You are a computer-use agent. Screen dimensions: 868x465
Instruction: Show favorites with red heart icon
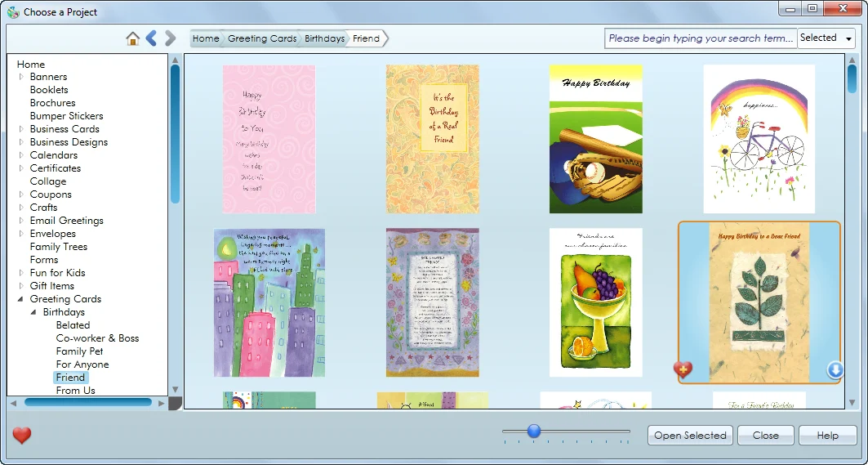tap(21, 435)
